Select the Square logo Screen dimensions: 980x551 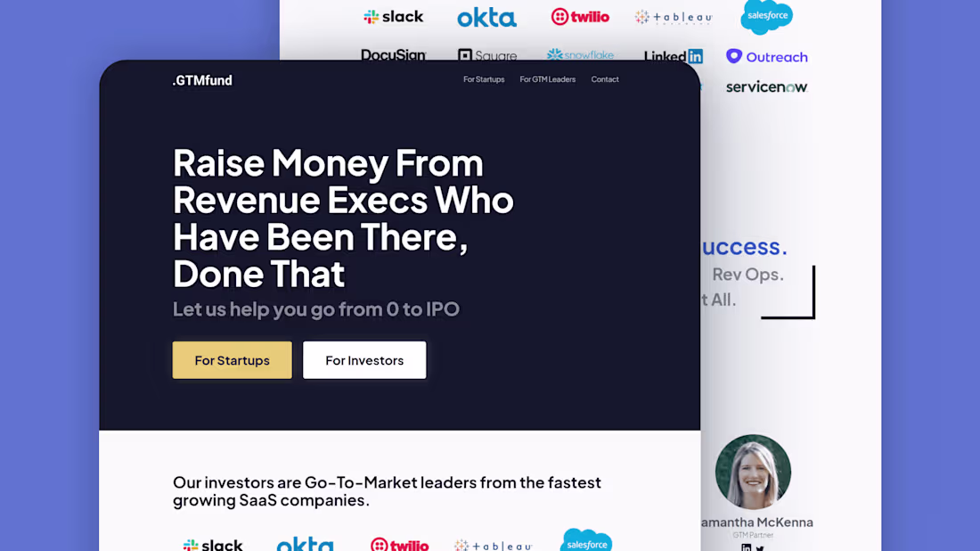[487, 54]
